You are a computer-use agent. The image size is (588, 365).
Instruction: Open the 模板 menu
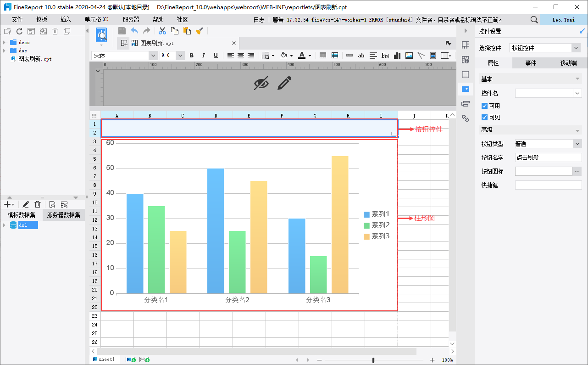click(42, 20)
